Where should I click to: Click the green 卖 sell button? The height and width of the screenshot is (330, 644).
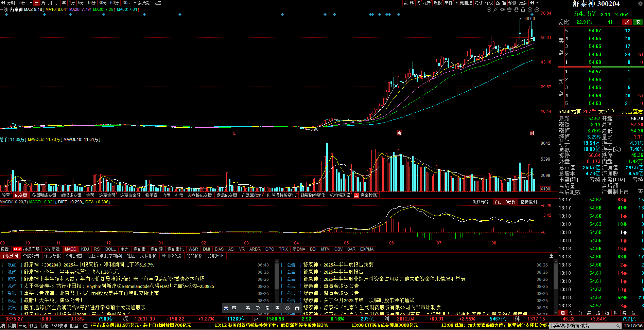click(638, 22)
